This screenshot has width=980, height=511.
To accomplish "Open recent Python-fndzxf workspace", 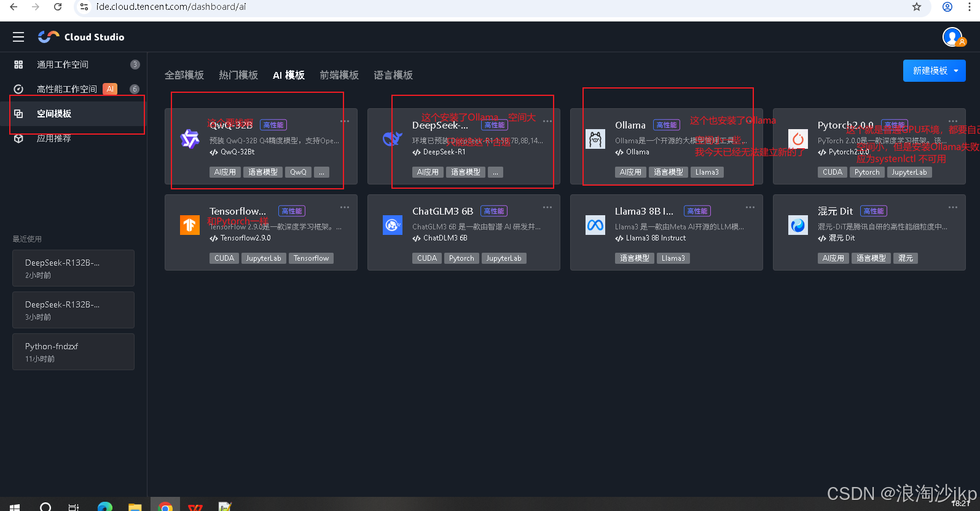I will [73, 352].
